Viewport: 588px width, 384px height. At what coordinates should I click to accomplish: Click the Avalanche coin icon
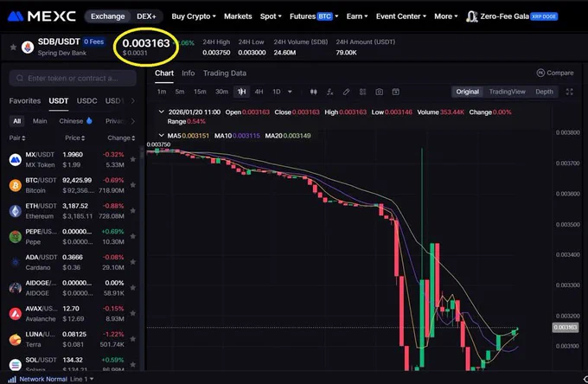pyautogui.click(x=15, y=313)
